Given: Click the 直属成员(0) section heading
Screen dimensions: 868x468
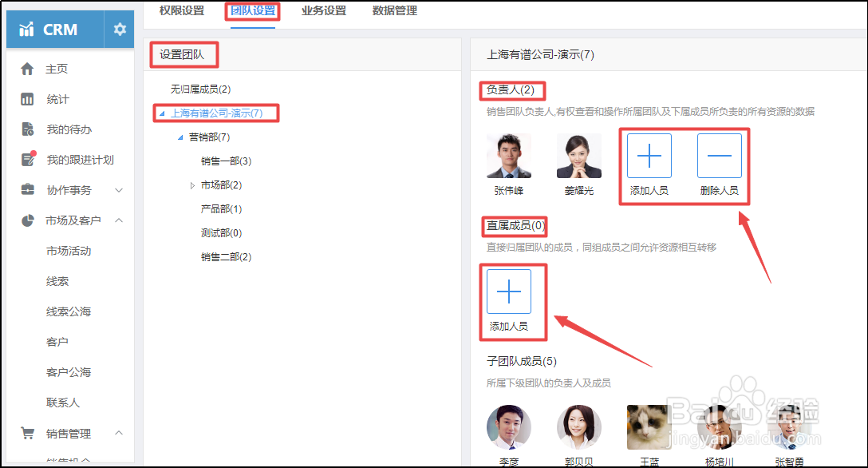Looking at the screenshot, I should tap(516, 225).
